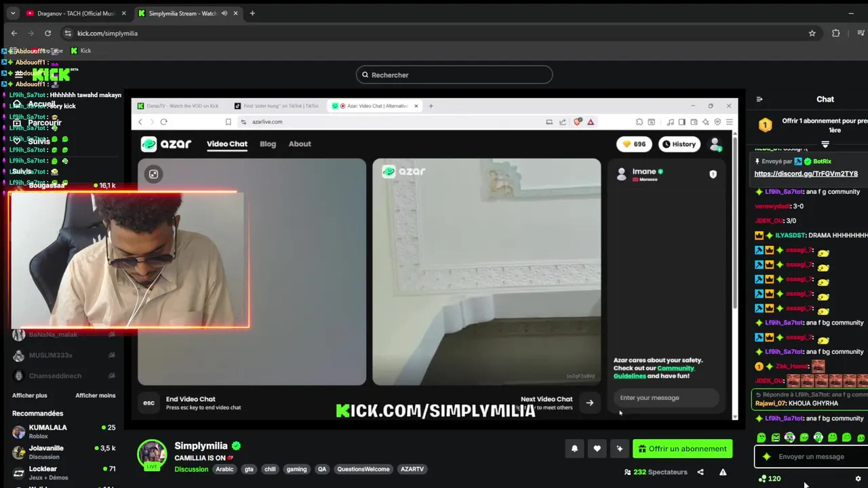The height and width of the screenshot is (488, 868).
Task: Select the QA tag
Action: pos(322,469)
